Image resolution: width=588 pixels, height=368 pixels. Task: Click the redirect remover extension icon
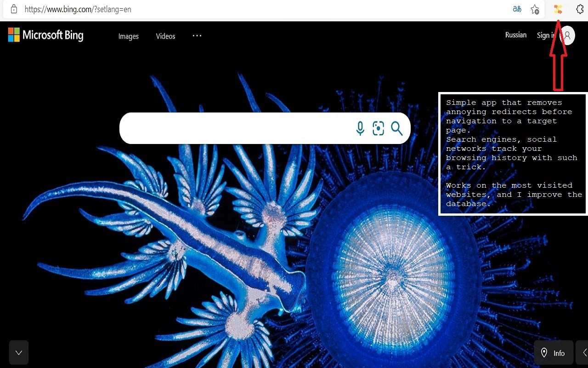click(x=558, y=9)
